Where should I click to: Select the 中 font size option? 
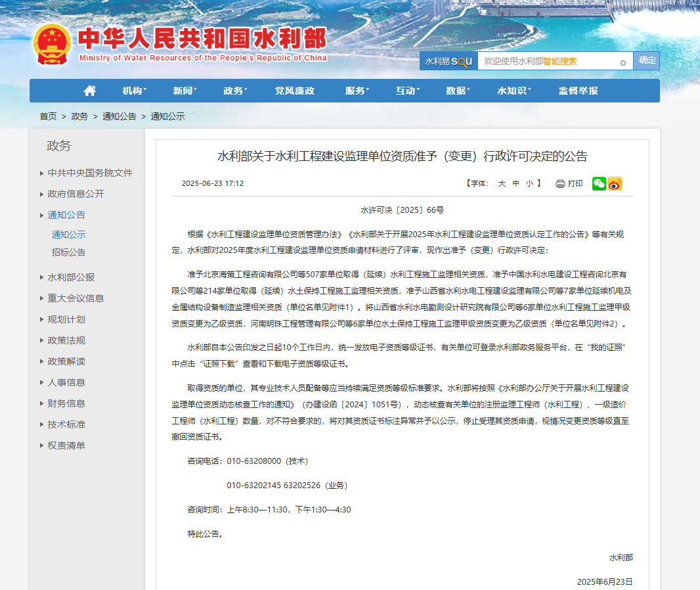[x=516, y=184]
